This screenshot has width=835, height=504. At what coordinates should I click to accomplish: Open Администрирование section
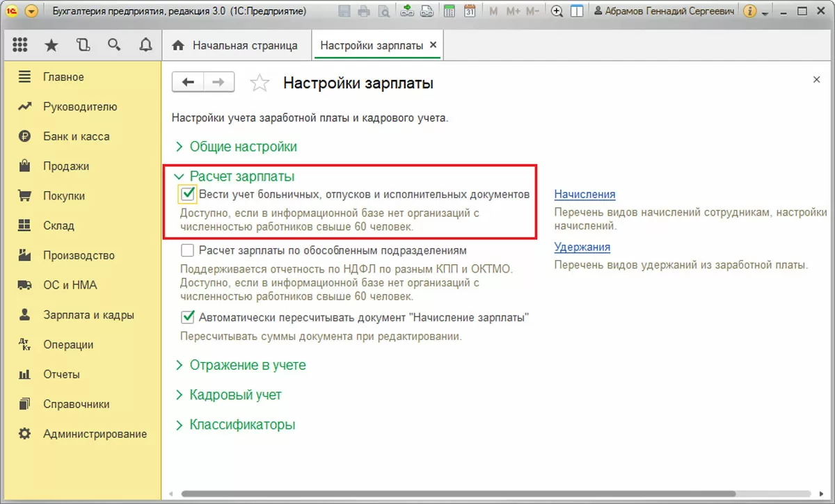tap(95, 434)
